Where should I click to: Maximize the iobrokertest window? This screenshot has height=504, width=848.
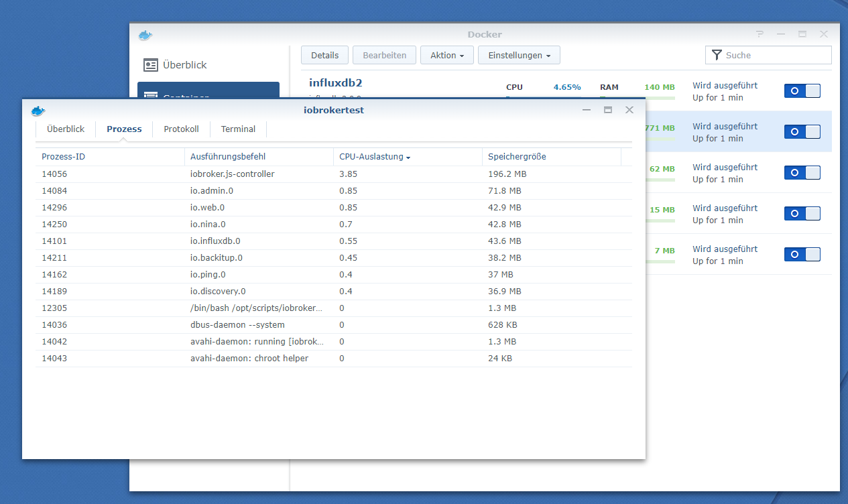[608, 110]
